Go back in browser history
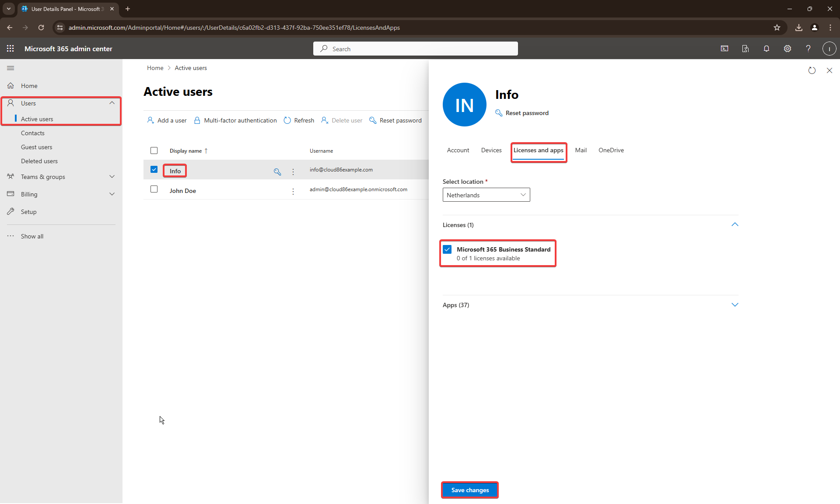 [10, 28]
